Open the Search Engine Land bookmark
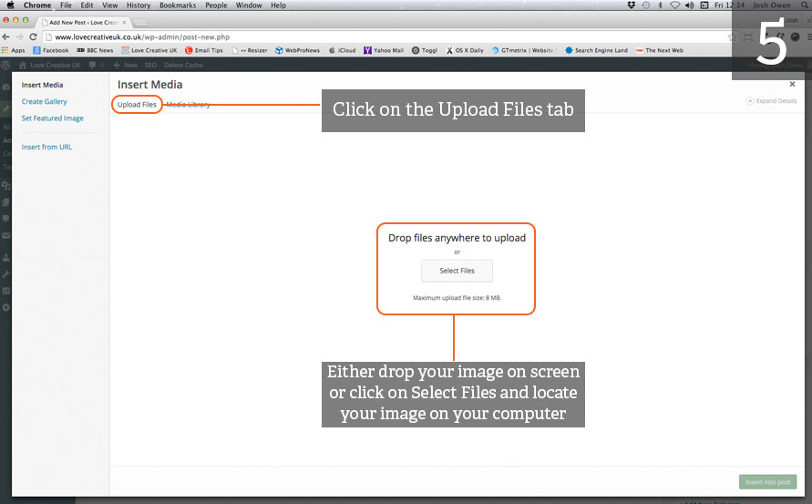 (x=597, y=51)
